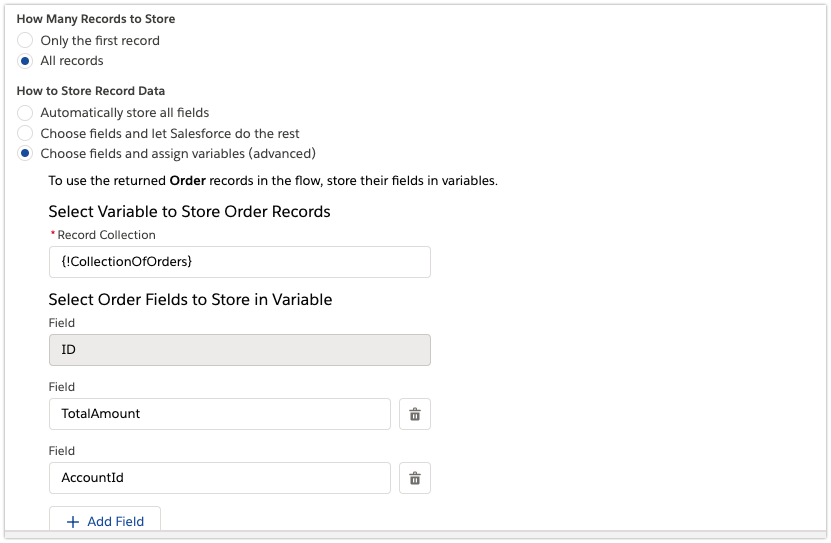
Task: Delete the TotalAmount field row
Action: point(415,414)
